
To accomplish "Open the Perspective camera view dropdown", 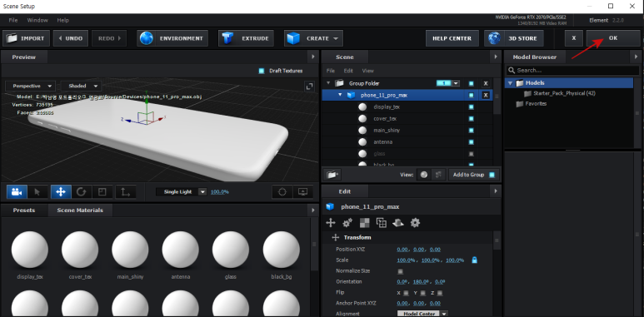I will [x=30, y=87].
